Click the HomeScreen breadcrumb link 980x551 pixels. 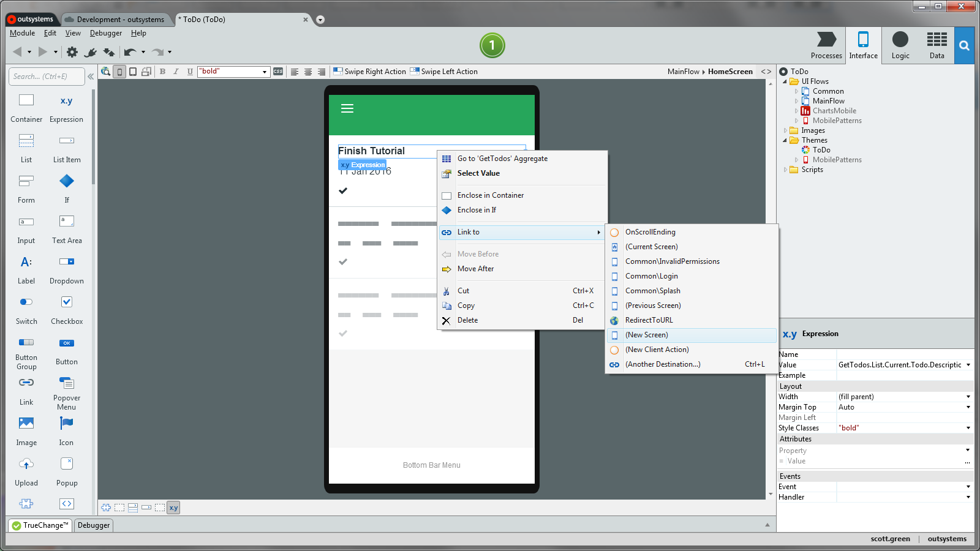coord(730,72)
